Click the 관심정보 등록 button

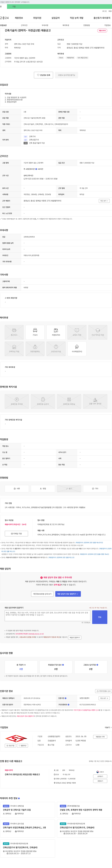[44, 75]
